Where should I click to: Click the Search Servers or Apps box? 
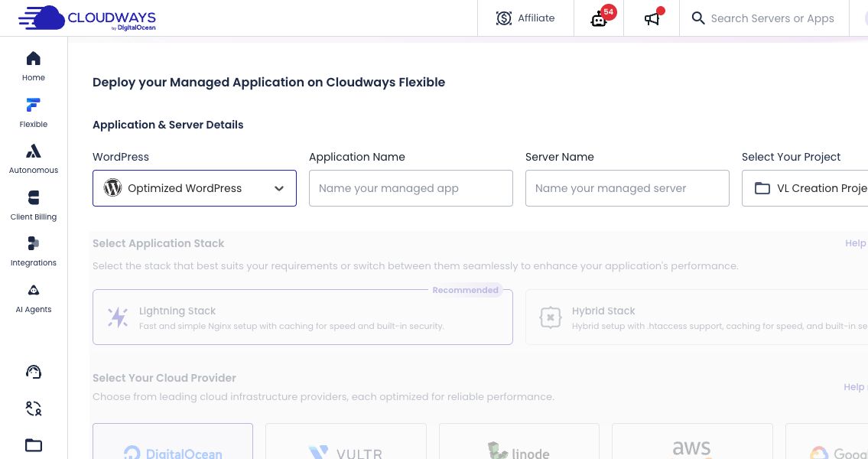point(764,18)
